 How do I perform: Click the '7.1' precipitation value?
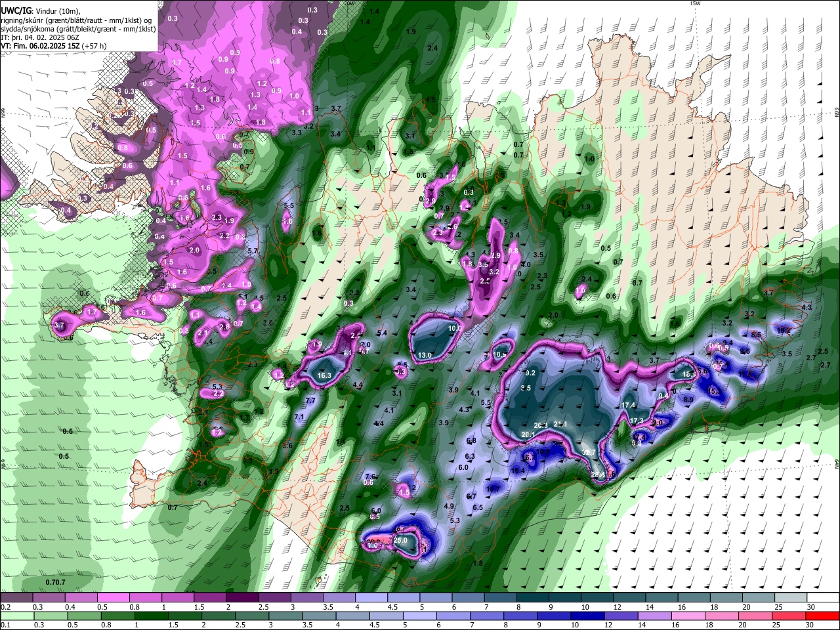pos(300,417)
